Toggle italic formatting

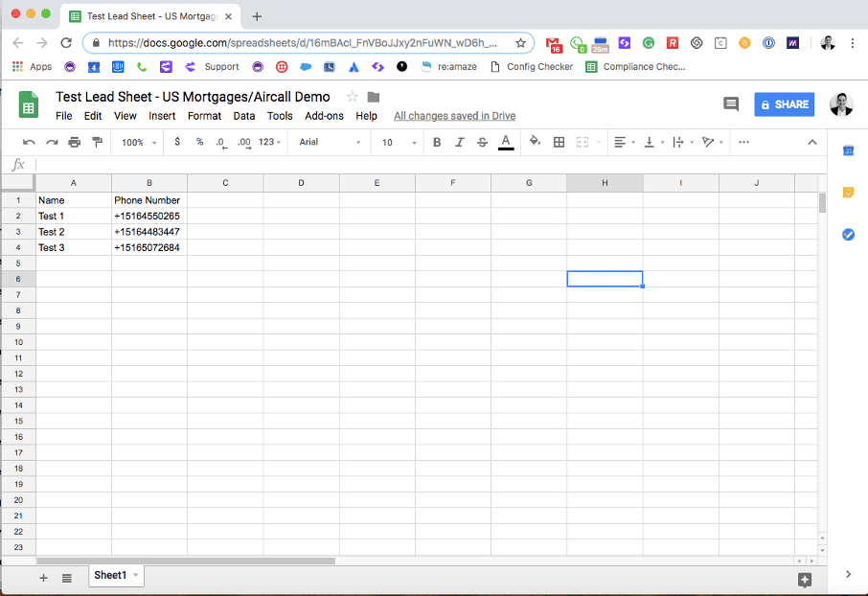460,142
